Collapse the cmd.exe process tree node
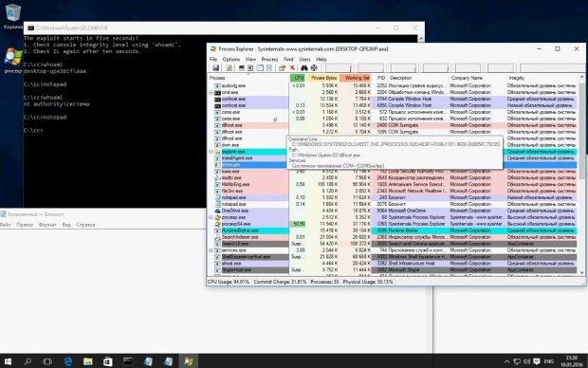Image resolution: width=588 pixels, height=368 pixels. tap(211, 92)
